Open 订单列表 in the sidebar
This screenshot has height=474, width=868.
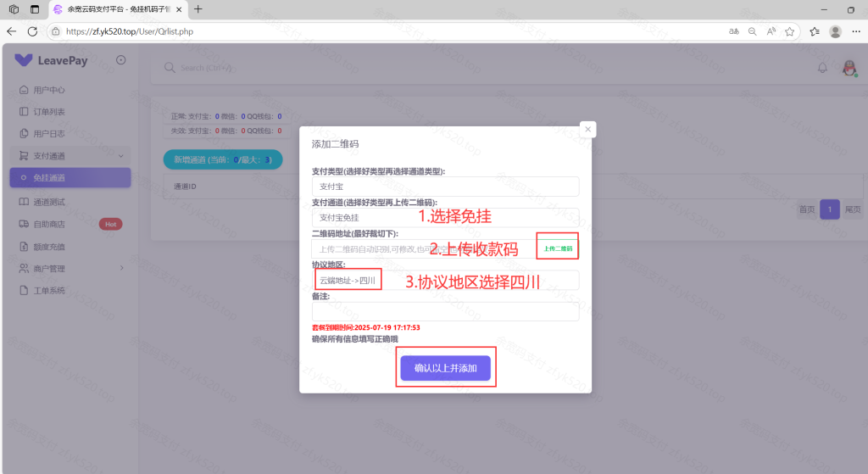tap(49, 112)
